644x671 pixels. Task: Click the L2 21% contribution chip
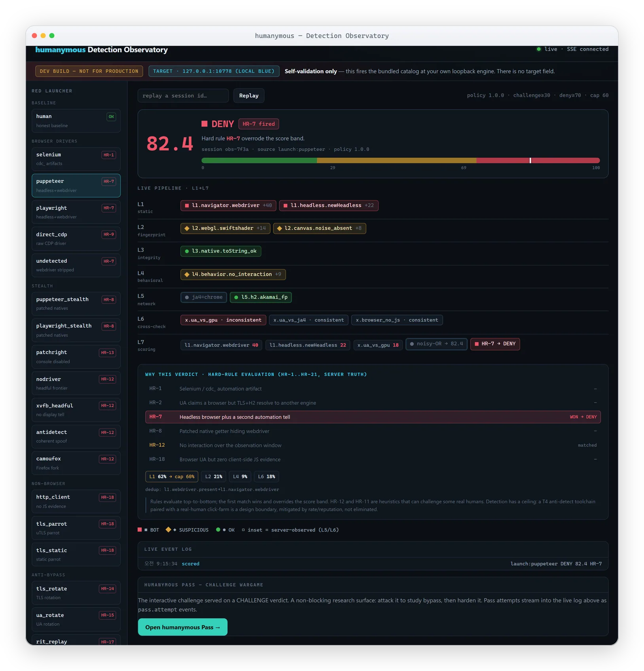click(x=214, y=477)
